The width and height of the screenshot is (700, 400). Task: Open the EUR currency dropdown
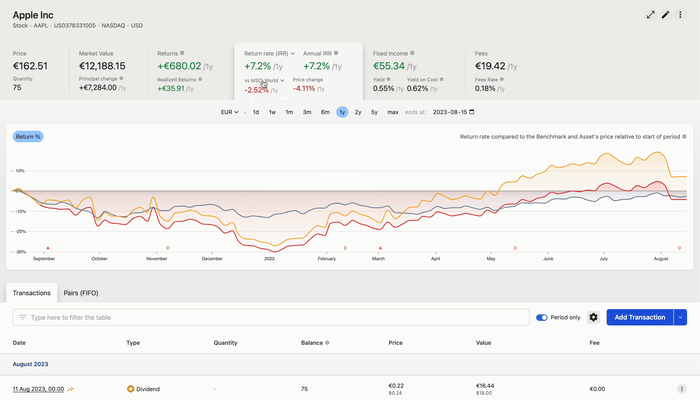pyautogui.click(x=229, y=112)
